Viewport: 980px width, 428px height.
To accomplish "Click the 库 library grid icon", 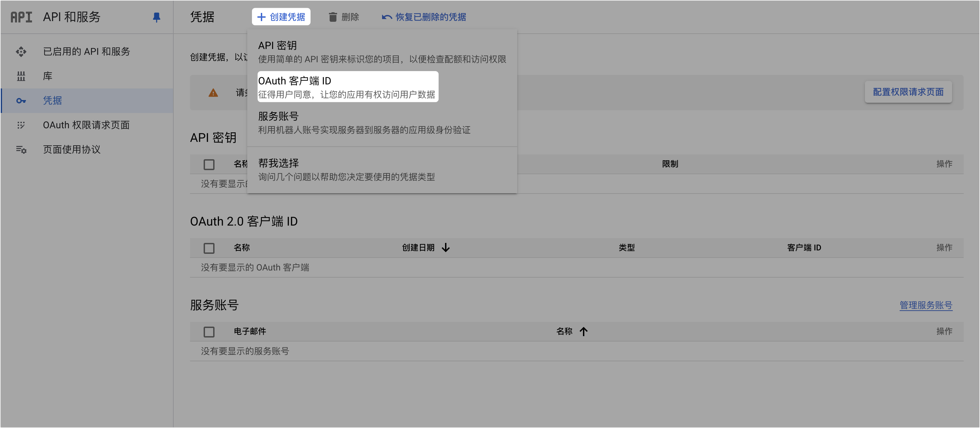I will coord(21,76).
